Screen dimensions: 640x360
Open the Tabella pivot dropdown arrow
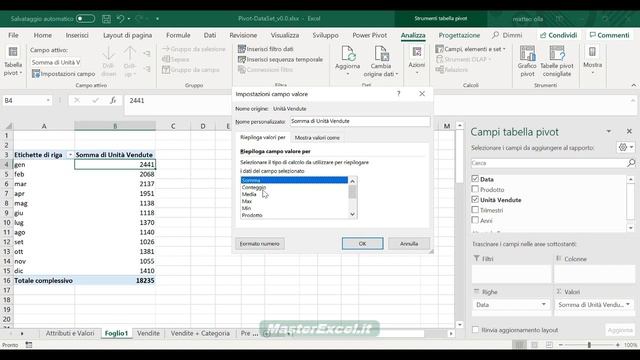21,73
